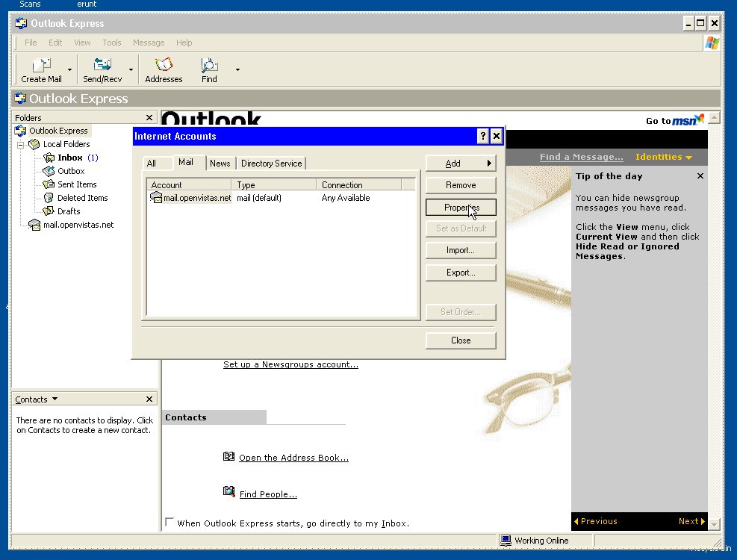Open the Edit menu
Screen dimensions: 737x560
coord(55,43)
